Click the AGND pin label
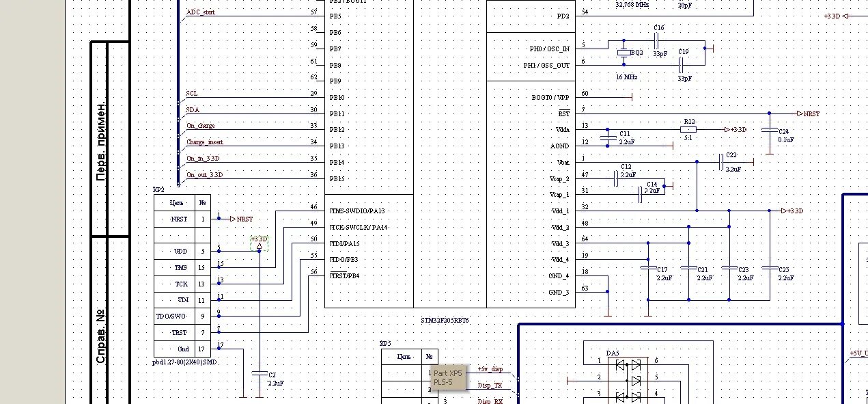Image resolution: width=868 pixels, height=404 pixels. click(560, 146)
